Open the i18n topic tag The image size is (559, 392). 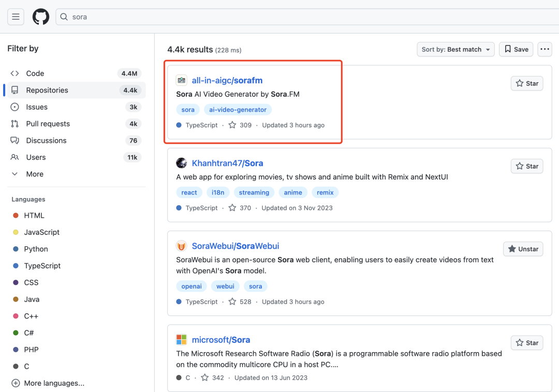tap(218, 192)
